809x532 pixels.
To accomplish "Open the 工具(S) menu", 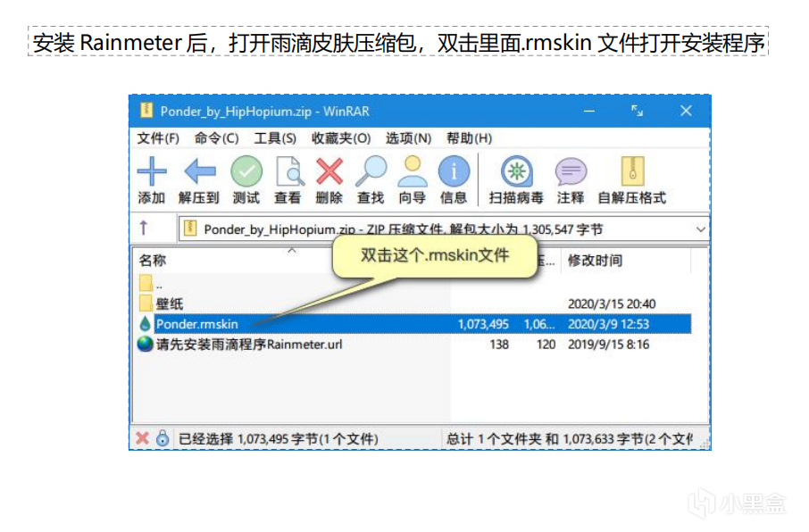I will pos(275,138).
